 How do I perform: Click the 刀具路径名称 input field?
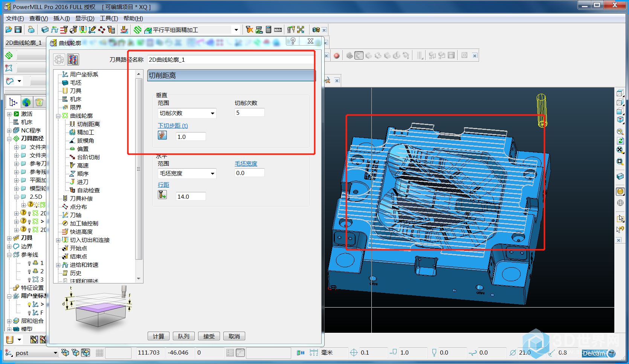click(x=231, y=59)
